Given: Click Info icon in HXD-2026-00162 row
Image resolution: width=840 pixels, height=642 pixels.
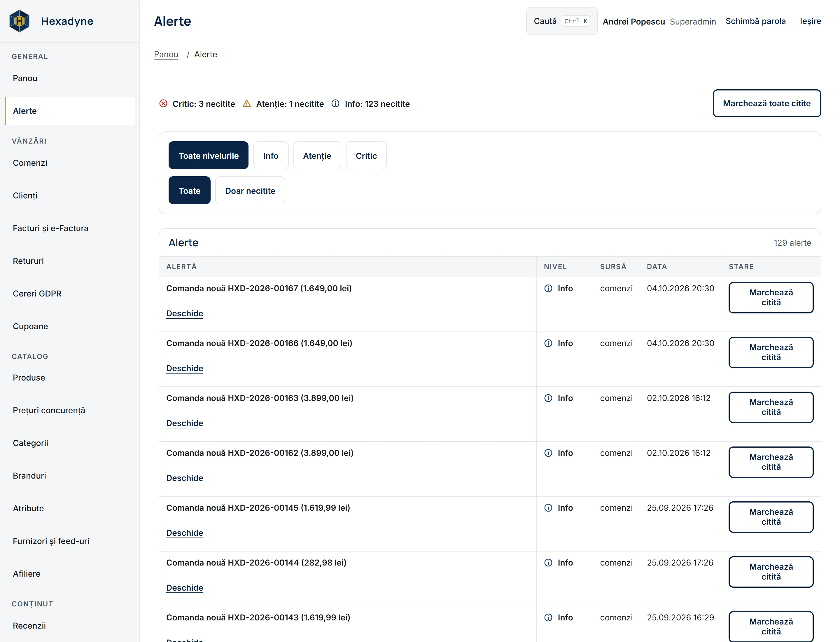Looking at the screenshot, I should [x=548, y=453].
